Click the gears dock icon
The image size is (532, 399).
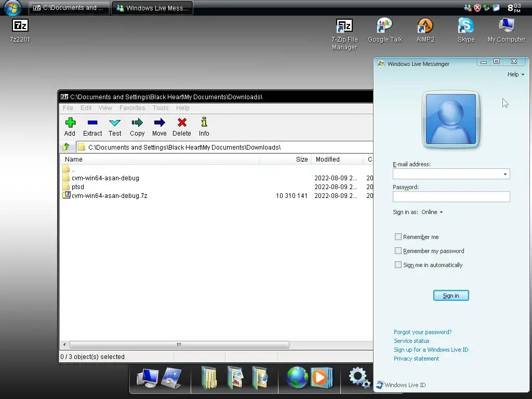click(x=360, y=377)
